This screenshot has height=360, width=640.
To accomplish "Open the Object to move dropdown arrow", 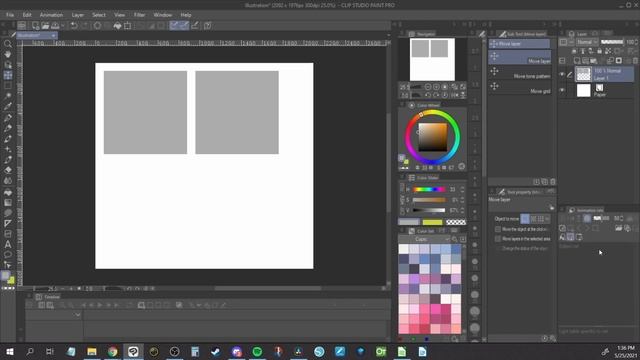I will (x=547, y=219).
